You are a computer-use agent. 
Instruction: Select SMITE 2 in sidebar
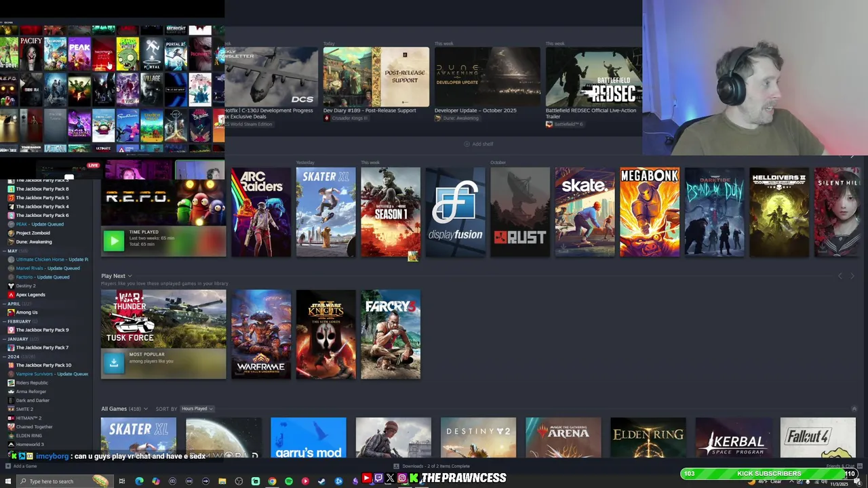pos(24,409)
